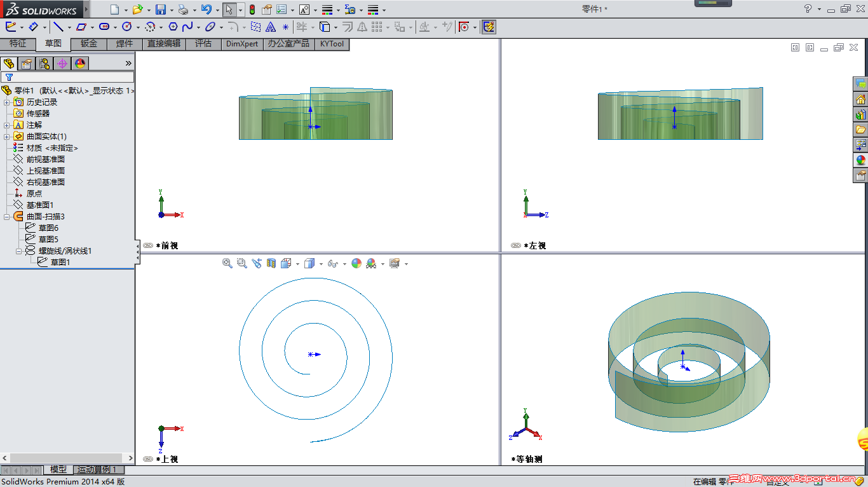Save the part with the floppy disk icon
The image size is (868, 487).
click(x=161, y=10)
